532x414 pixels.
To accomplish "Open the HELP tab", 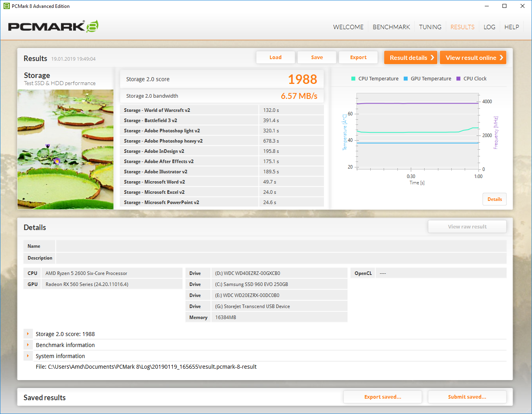I will click(512, 27).
